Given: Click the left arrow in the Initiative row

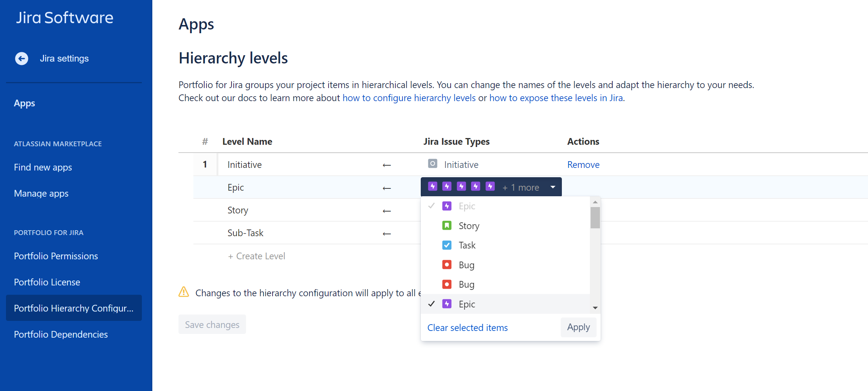Looking at the screenshot, I should click(387, 165).
